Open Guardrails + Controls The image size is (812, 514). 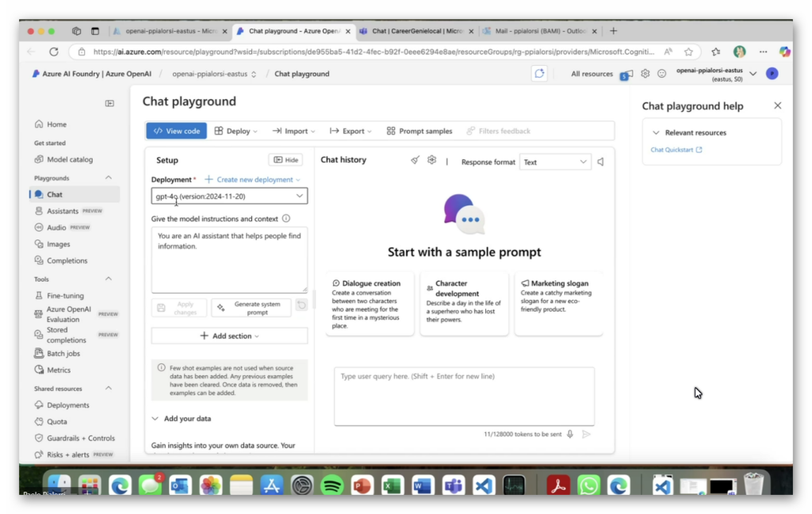click(75, 439)
